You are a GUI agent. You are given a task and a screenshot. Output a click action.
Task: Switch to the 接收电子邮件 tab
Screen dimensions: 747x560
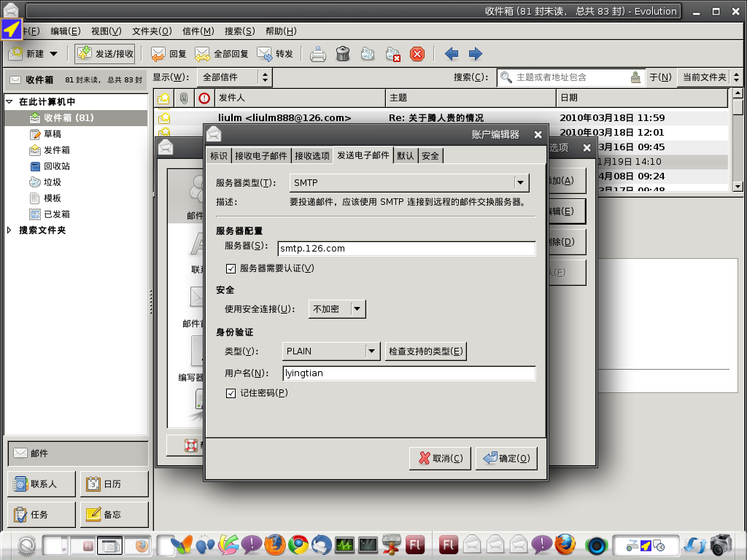pyautogui.click(x=261, y=156)
